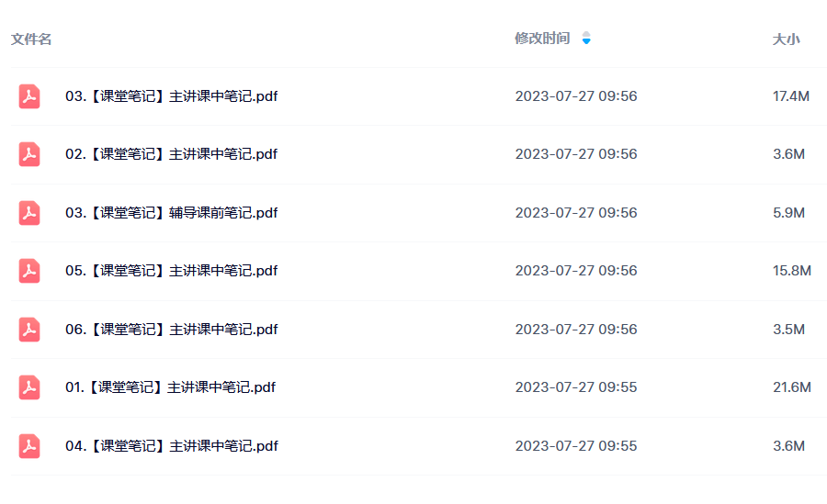Click PDF icon for 05 主讲课中笔记 file
This screenshot has width=827, height=504.
(29, 271)
